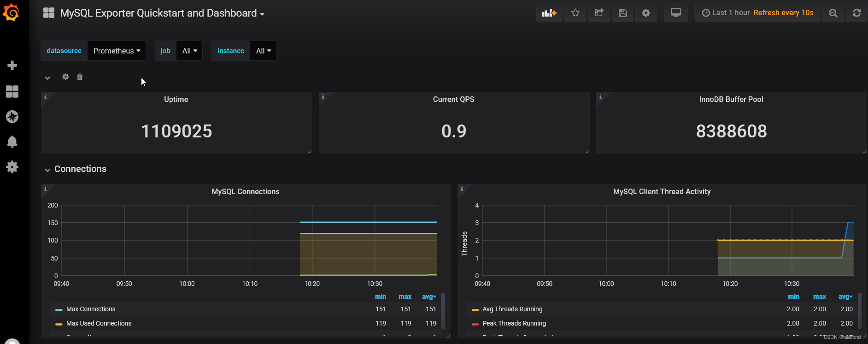Viewport: 868px width, 344px height.
Task: Open MySQL Client Thread Activity title menu
Action: pyautogui.click(x=662, y=191)
